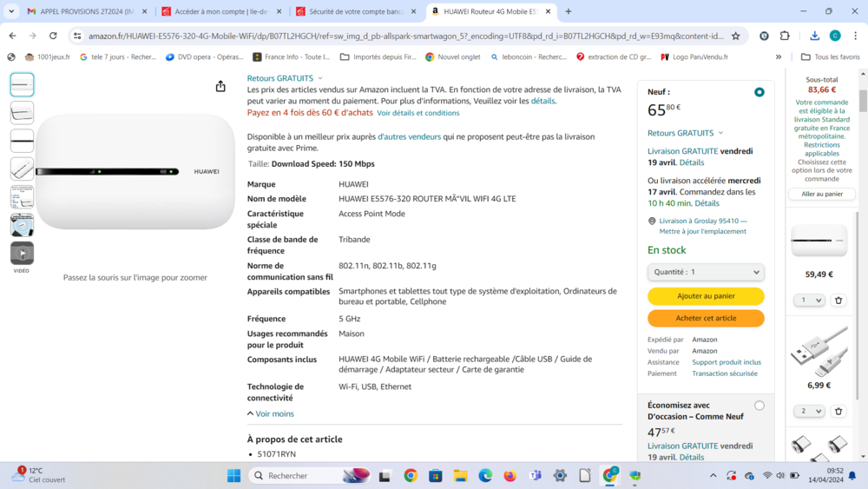Image resolution: width=868 pixels, height=489 pixels.
Task: Open the 1001jeux.fr bookmark
Action: 48,56
